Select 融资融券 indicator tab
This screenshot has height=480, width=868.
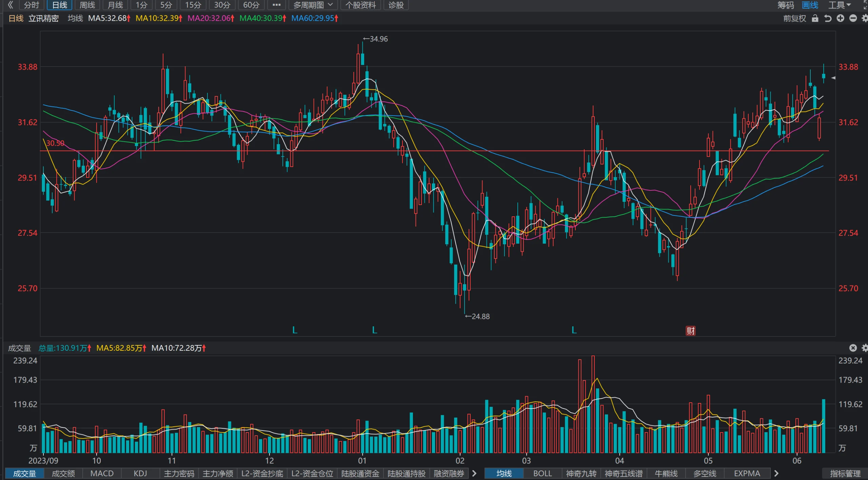pyautogui.click(x=449, y=473)
